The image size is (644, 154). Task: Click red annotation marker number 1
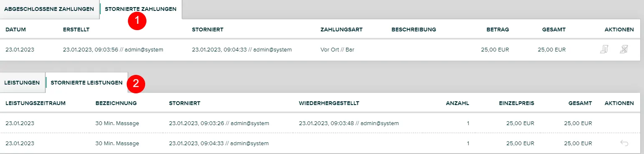[136, 21]
